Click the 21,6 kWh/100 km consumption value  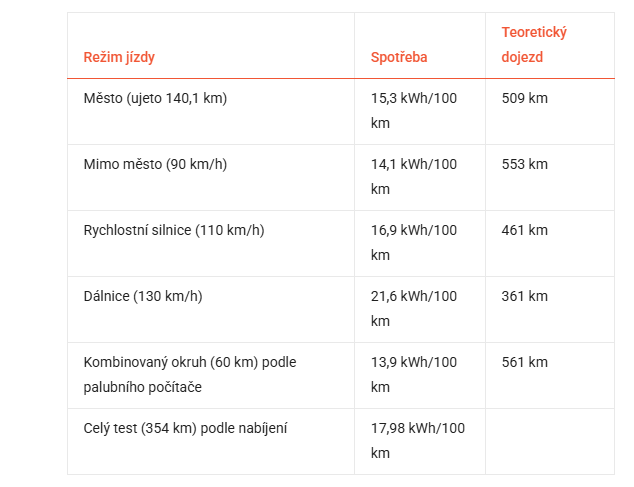coord(414,308)
